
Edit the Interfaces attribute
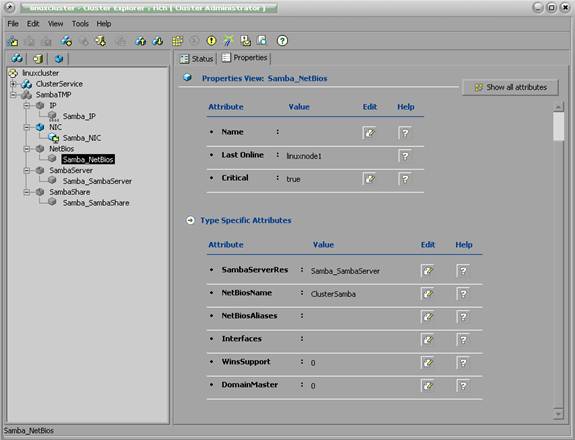[428, 340]
